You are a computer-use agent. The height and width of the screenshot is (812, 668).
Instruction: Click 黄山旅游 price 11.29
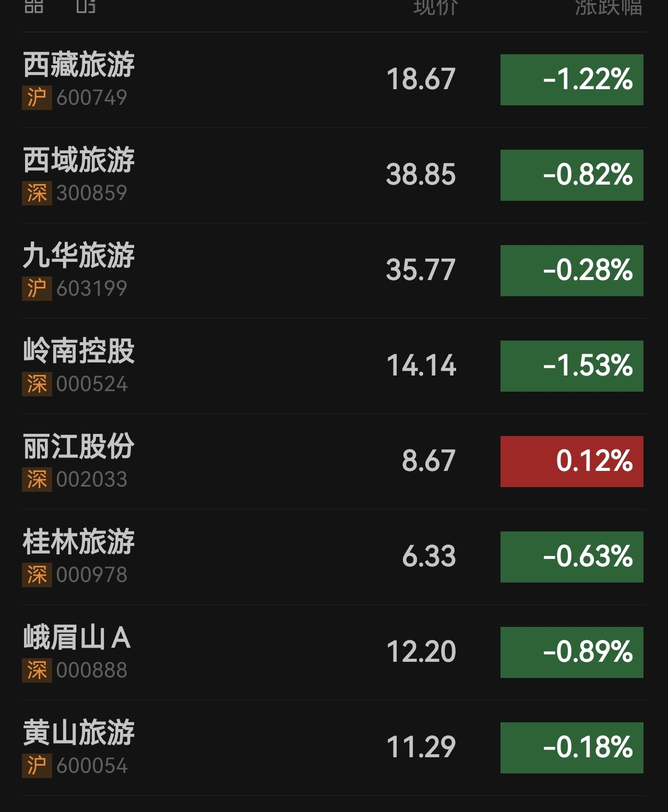(421, 747)
